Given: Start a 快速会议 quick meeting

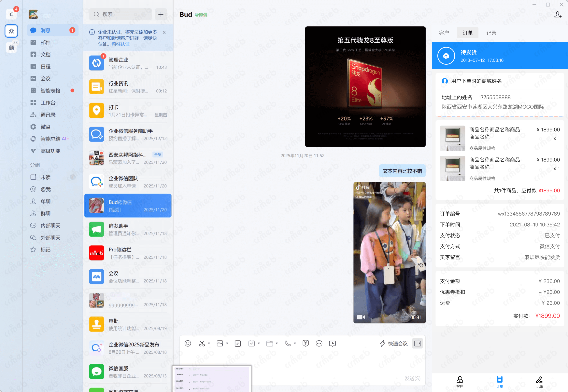Looking at the screenshot, I should coord(394,343).
